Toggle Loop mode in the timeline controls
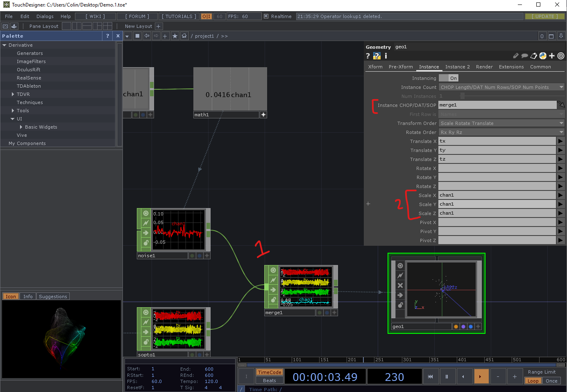The image size is (567, 392). (533, 381)
